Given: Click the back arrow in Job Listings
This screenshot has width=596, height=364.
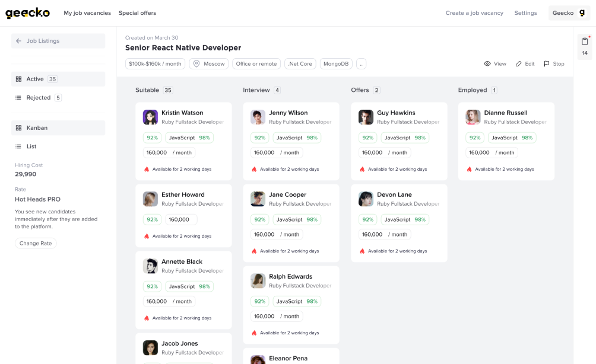Looking at the screenshot, I should click(x=18, y=41).
